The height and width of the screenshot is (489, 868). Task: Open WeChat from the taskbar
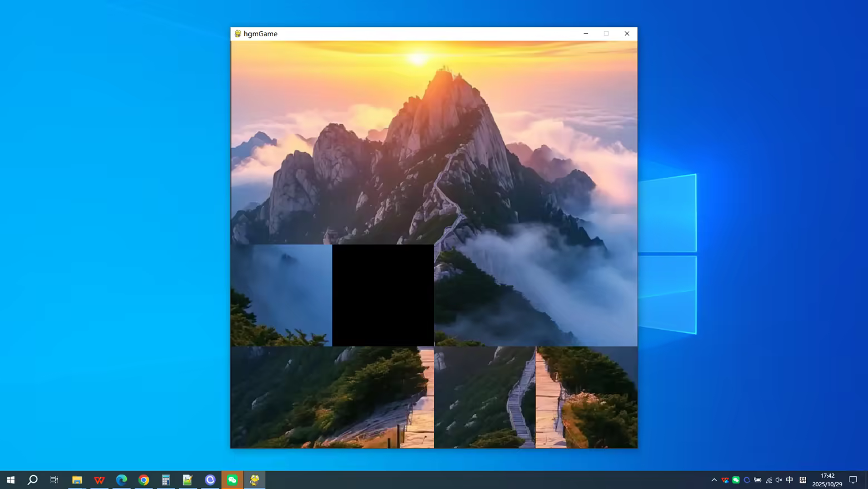point(232,480)
